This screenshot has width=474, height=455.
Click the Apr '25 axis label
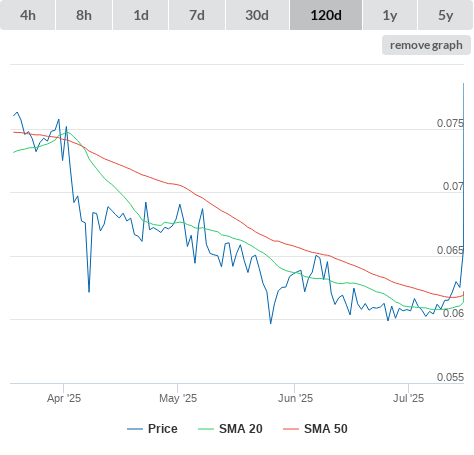64,398
